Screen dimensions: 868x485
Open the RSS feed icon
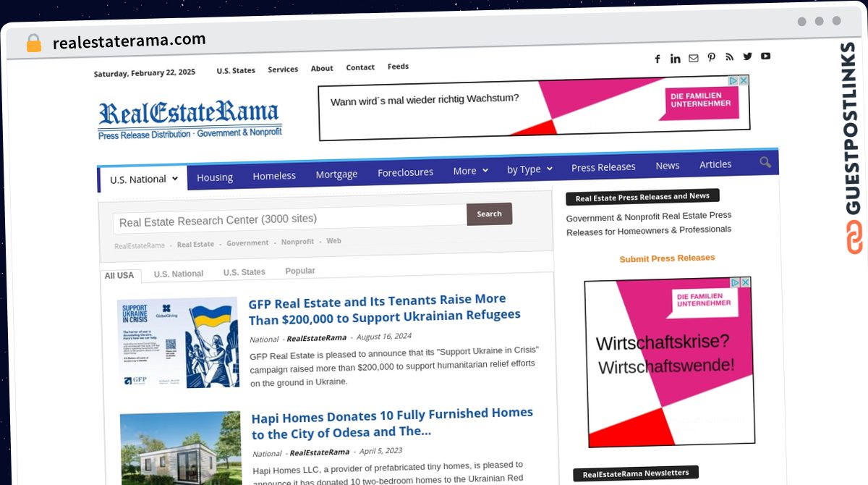pyautogui.click(x=729, y=56)
